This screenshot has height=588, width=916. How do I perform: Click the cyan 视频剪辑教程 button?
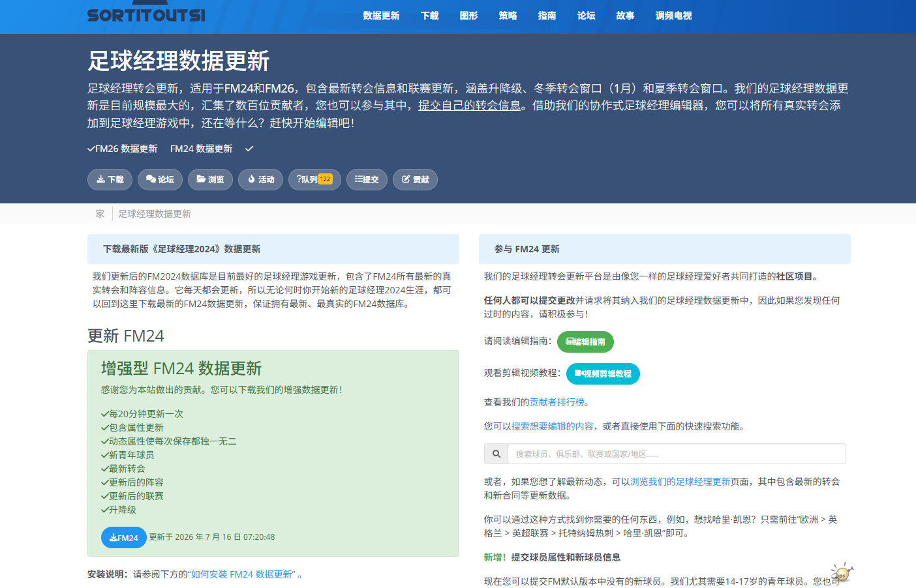pyautogui.click(x=603, y=374)
